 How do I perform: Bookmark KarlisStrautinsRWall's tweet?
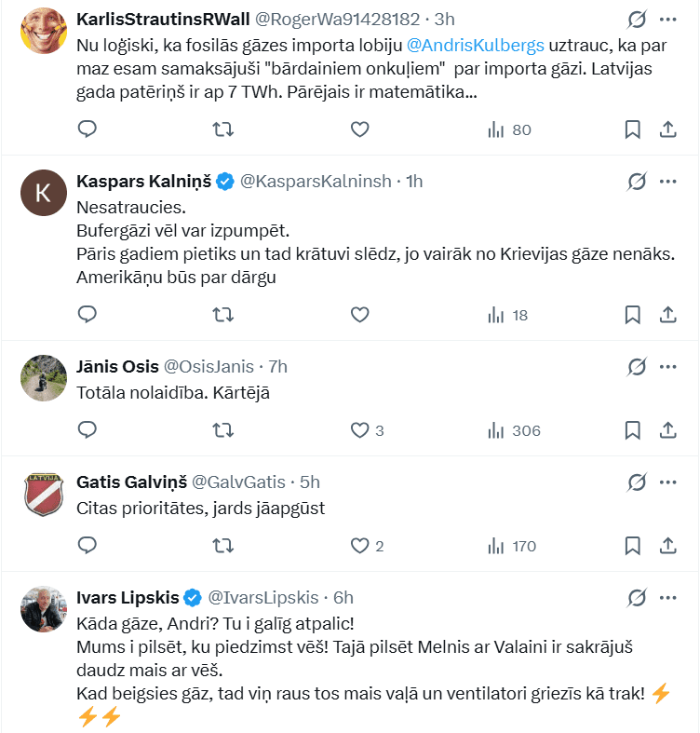pyautogui.click(x=632, y=129)
